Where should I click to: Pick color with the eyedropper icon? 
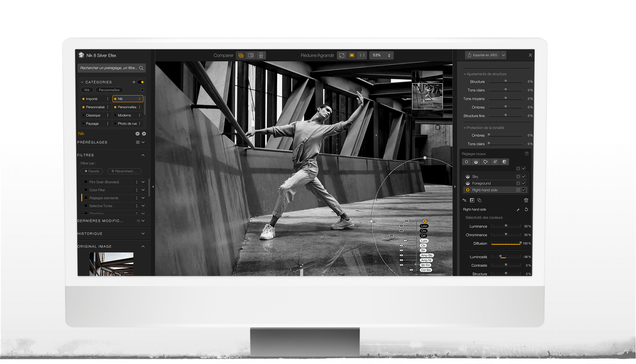point(519,210)
